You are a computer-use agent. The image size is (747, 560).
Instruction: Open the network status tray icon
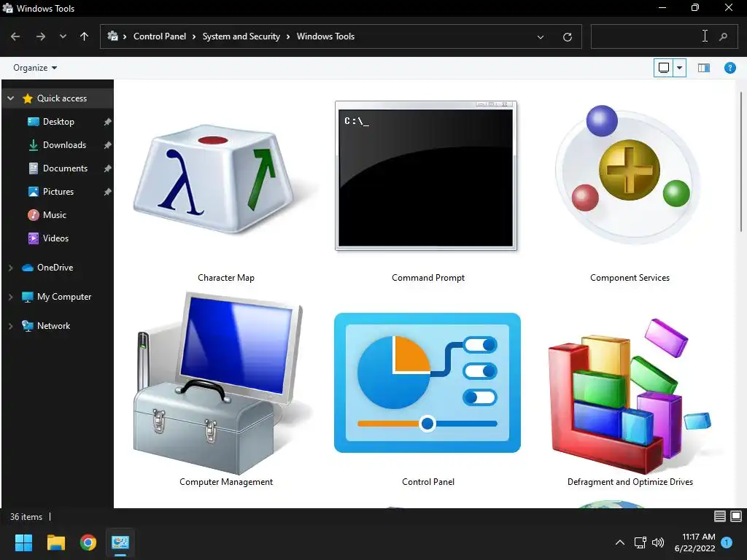[x=640, y=542]
